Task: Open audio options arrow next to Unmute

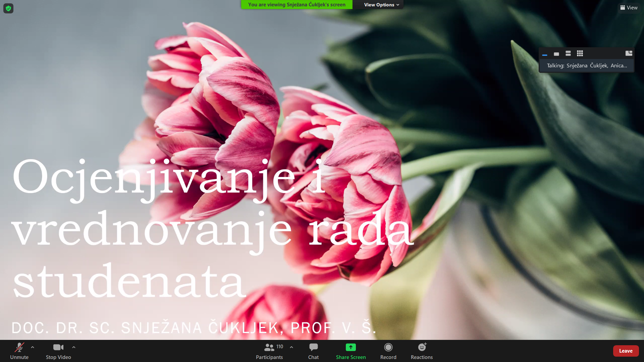Action: click(x=33, y=347)
